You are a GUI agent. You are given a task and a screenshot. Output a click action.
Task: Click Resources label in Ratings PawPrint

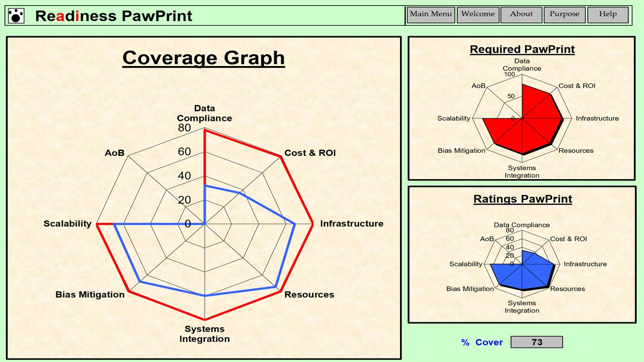pos(568,289)
